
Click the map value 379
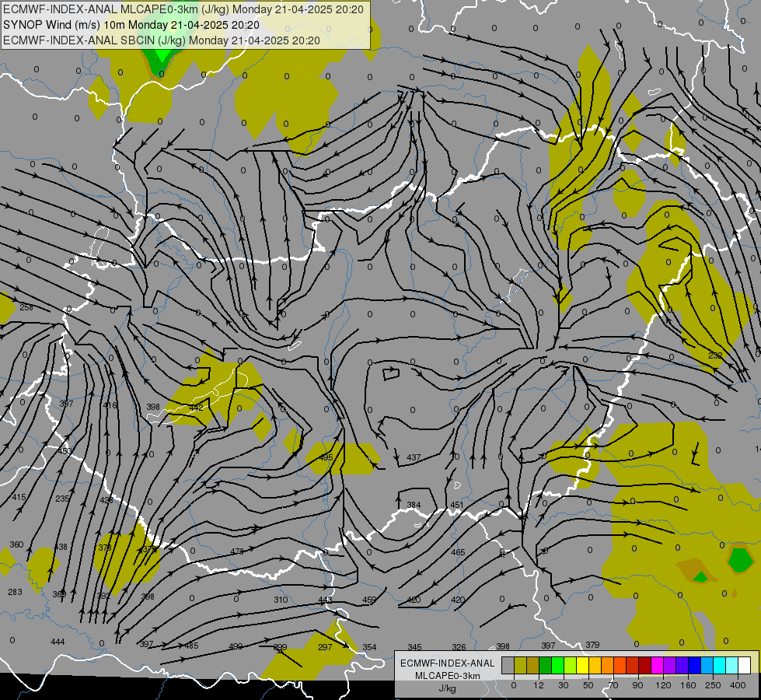pyautogui.click(x=592, y=645)
